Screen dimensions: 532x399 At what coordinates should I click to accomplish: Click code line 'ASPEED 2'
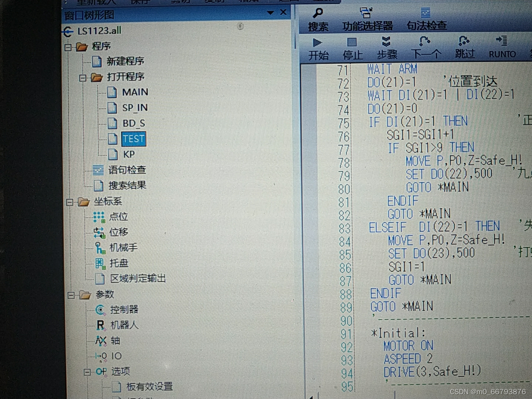(408, 359)
